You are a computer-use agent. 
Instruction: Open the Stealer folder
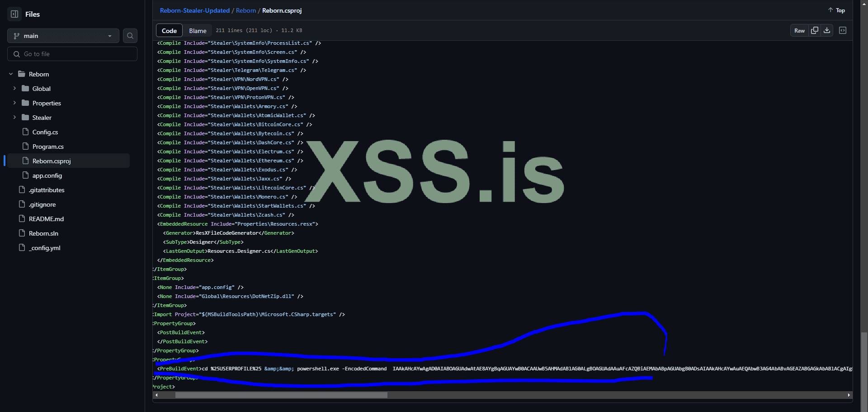coord(42,118)
